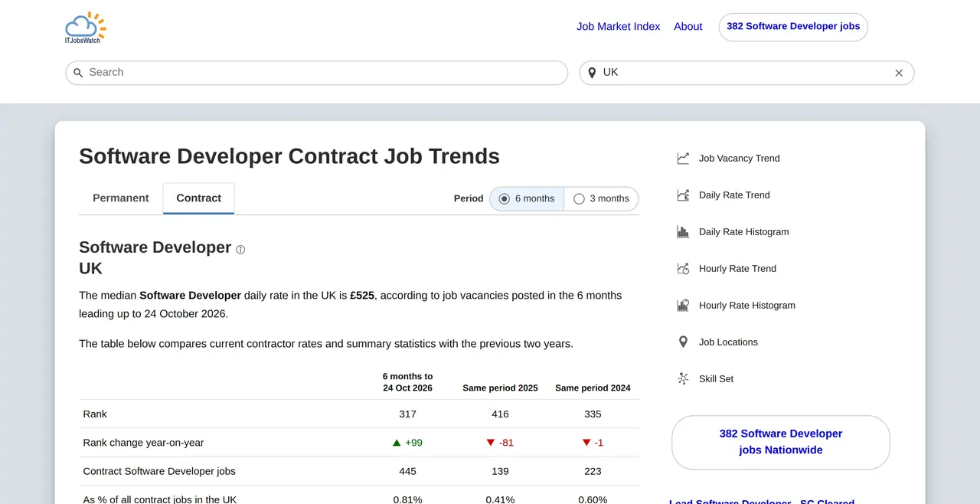Screen dimensions: 980x504
Task: Open Lead Software Developer SC Cleared listing
Action: click(x=762, y=501)
